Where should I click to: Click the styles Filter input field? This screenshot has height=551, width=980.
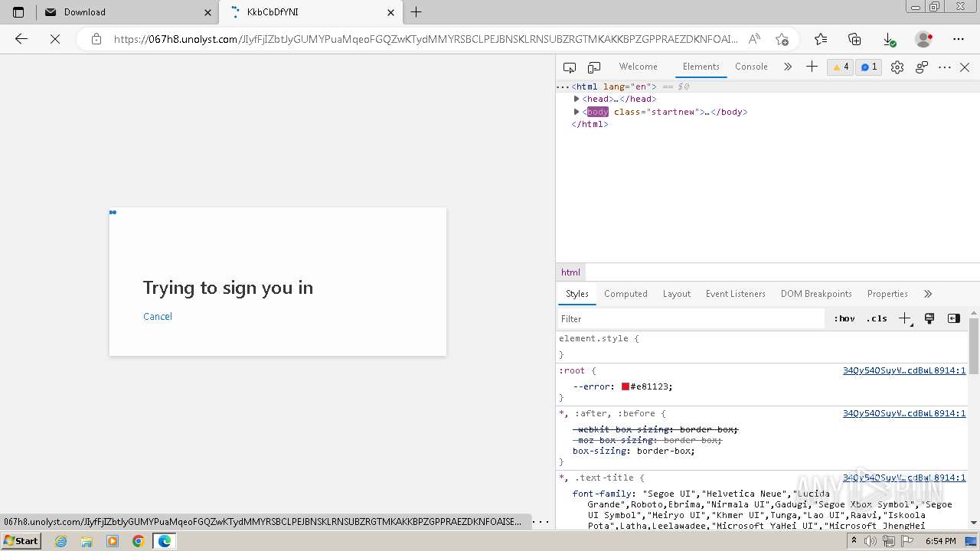(x=691, y=319)
